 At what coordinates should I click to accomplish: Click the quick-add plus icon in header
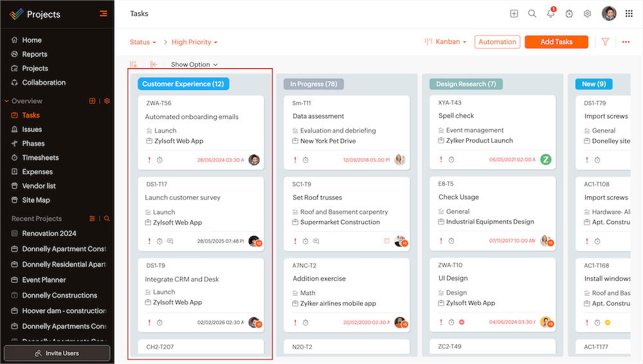(514, 14)
